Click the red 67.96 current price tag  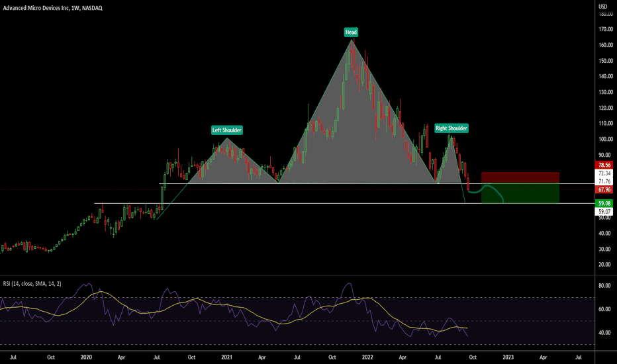(x=604, y=190)
